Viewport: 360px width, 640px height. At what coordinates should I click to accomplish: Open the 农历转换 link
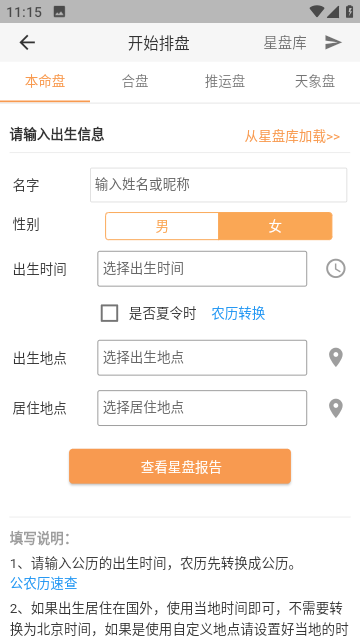pos(238,313)
